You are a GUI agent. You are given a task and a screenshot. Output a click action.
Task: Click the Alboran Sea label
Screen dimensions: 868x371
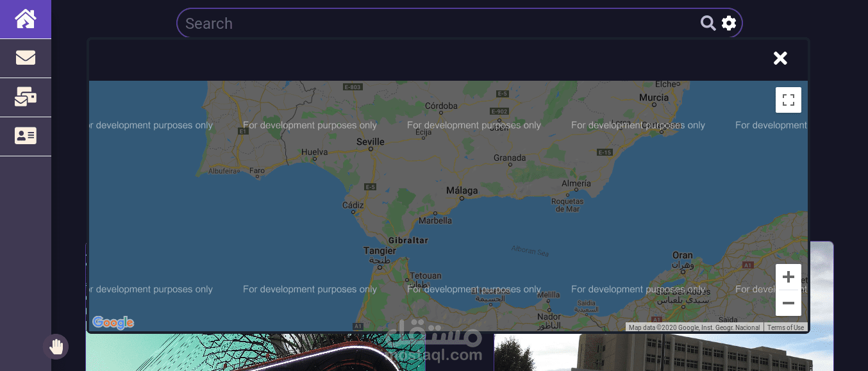(x=531, y=251)
